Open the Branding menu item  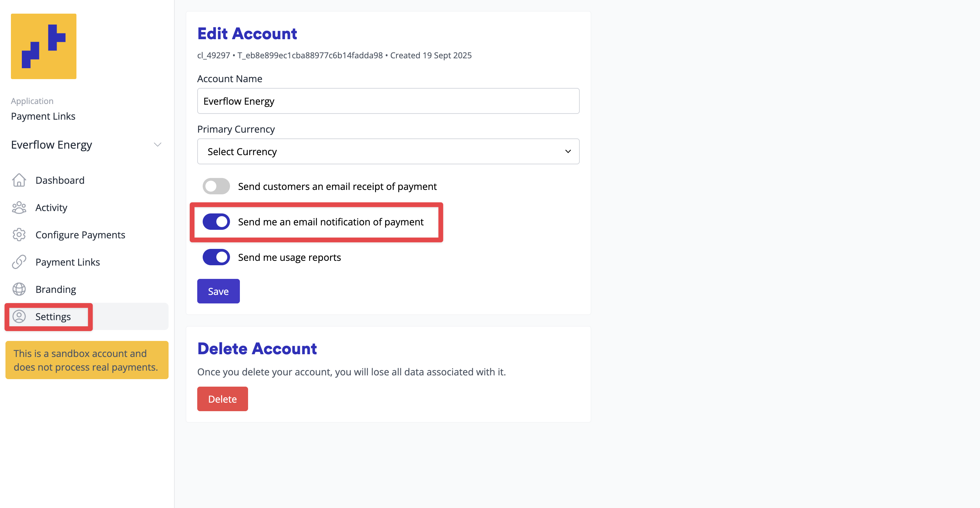[x=56, y=289]
